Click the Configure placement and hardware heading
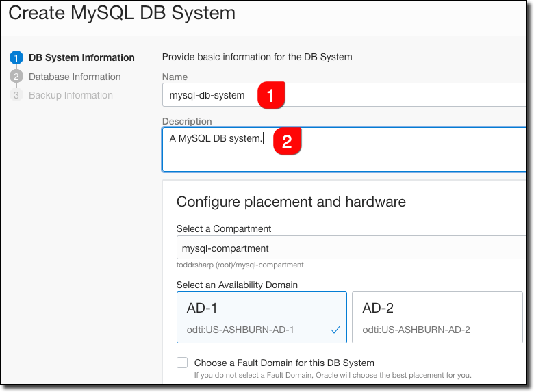Viewport: 534px width, 392px height. (291, 202)
